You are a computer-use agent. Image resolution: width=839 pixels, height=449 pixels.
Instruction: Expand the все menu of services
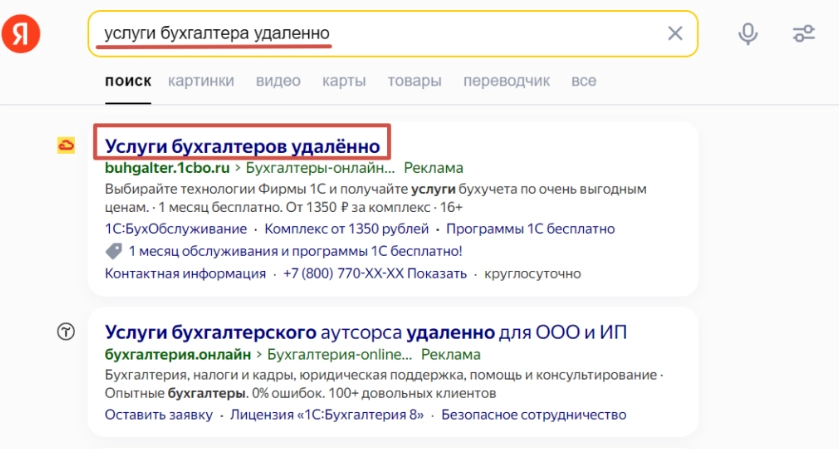(x=584, y=80)
